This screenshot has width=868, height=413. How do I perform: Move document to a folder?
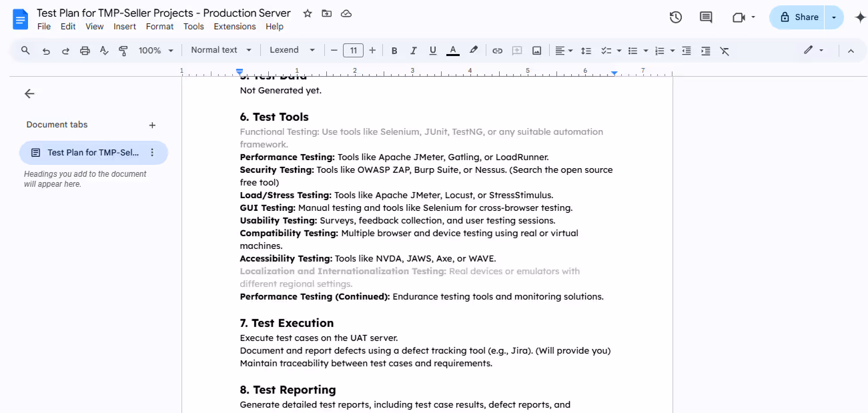tap(327, 13)
